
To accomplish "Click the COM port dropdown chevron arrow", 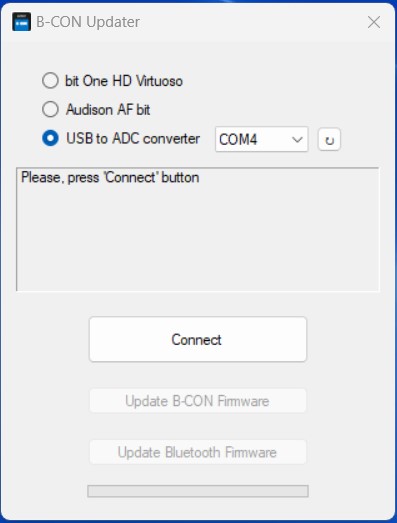I will [x=297, y=139].
